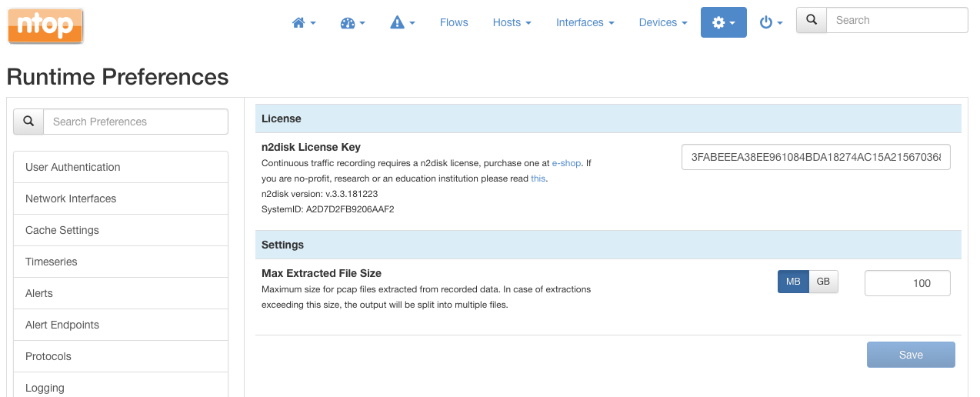Open Alert Endpoints preferences
The height and width of the screenshot is (397, 980).
pyautogui.click(x=121, y=325)
